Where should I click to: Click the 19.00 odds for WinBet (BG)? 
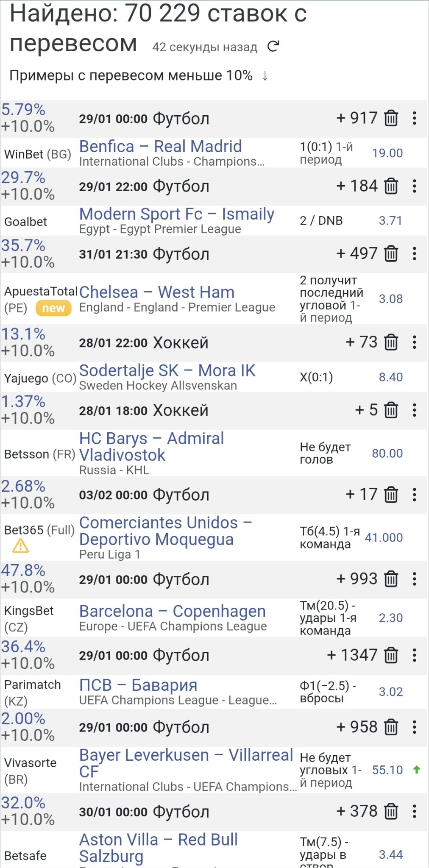pyautogui.click(x=387, y=153)
